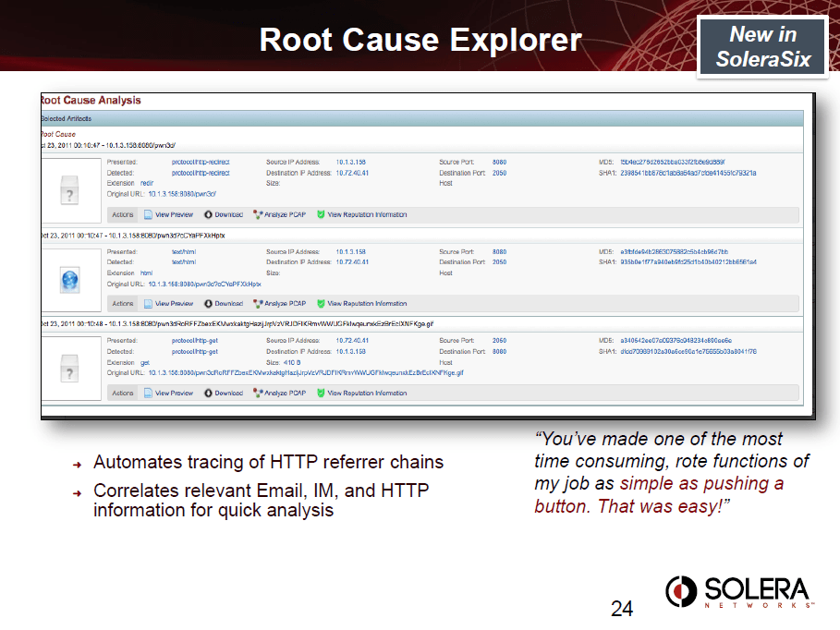Click Analyze PCAP icon in the http-get row

258,394
